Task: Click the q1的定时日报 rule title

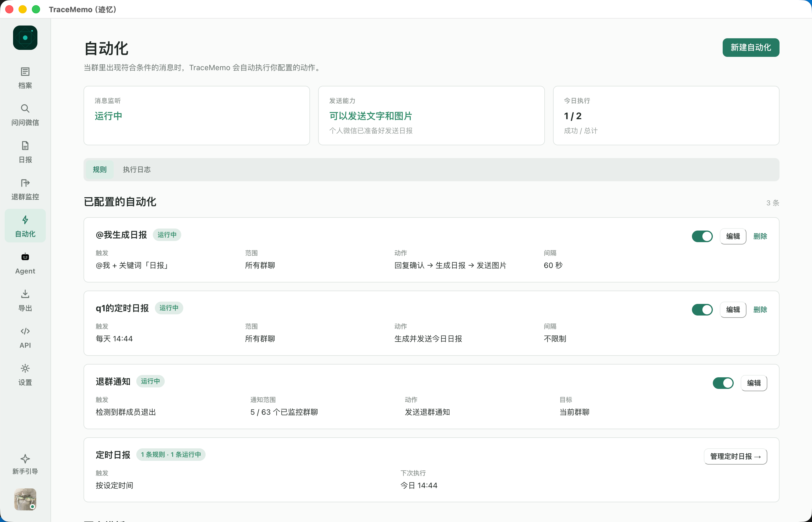Action: [122, 308]
